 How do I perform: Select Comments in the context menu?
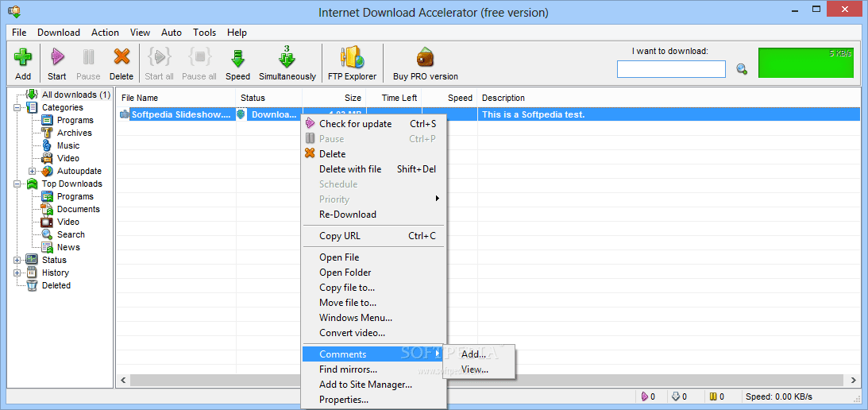374,354
